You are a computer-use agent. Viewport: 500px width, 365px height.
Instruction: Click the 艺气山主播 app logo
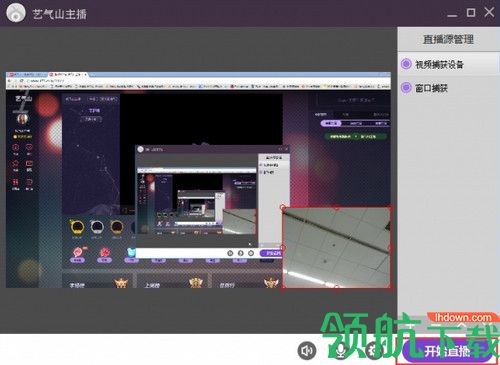(x=16, y=13)
